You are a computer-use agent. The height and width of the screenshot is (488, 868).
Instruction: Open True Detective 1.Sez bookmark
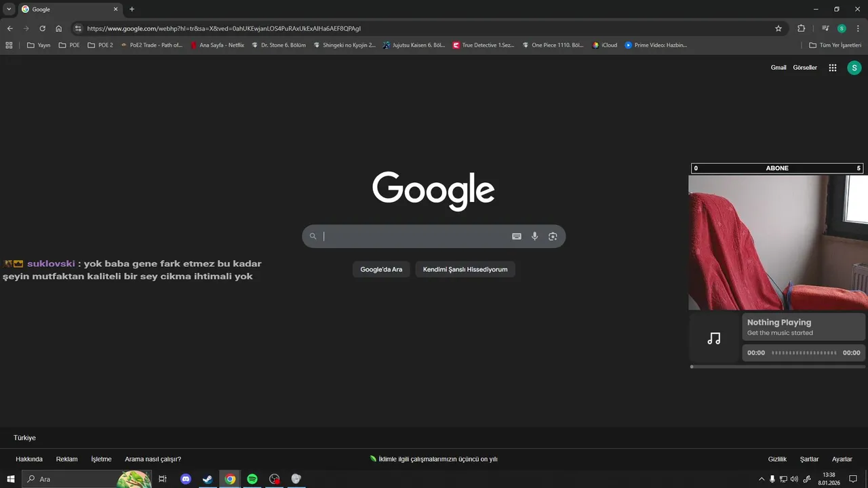[x=484, y=45]
